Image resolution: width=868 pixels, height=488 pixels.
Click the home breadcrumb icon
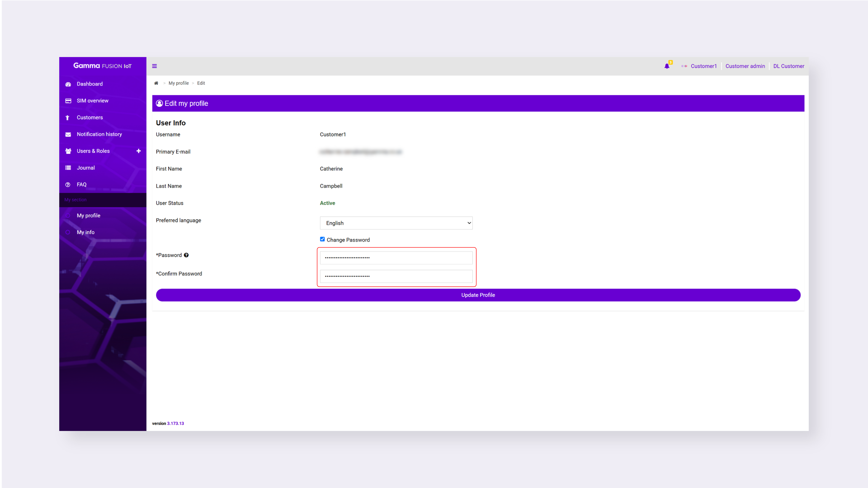coord(156,83)
